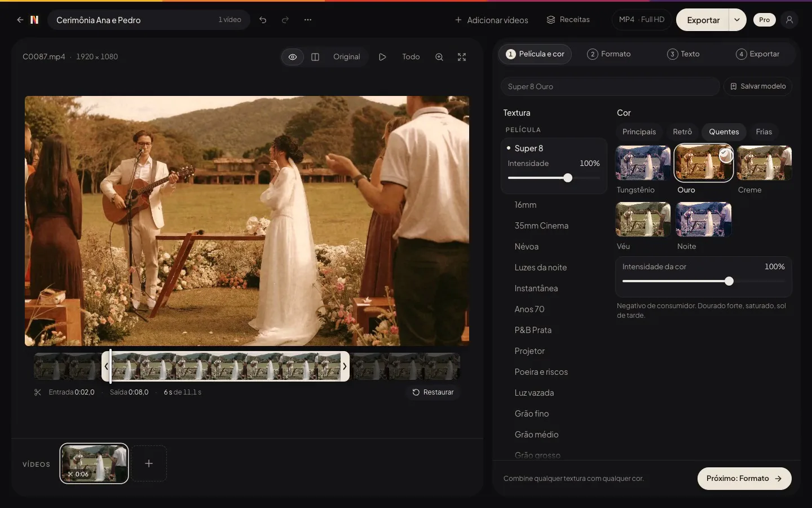Click the Super 8 Ouro preset name field
Viewport: 812px width, 508px height.
(610, 86)
